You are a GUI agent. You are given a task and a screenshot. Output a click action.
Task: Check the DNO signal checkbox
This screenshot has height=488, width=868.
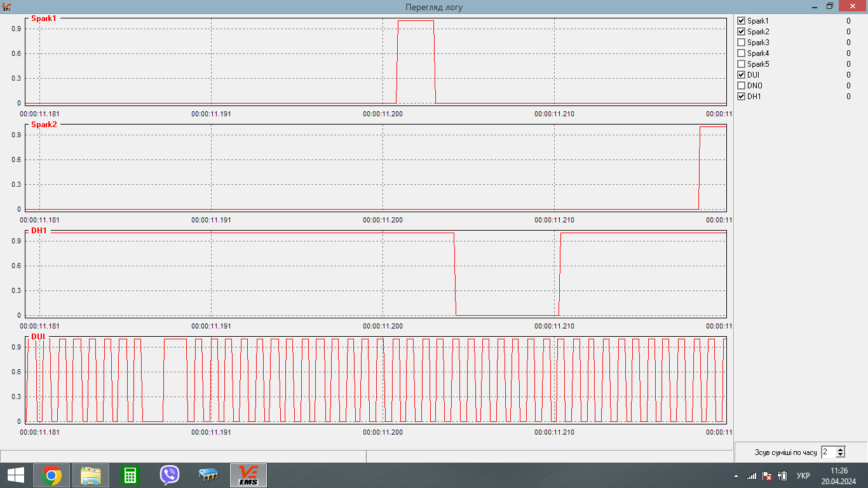click(741, 86)
